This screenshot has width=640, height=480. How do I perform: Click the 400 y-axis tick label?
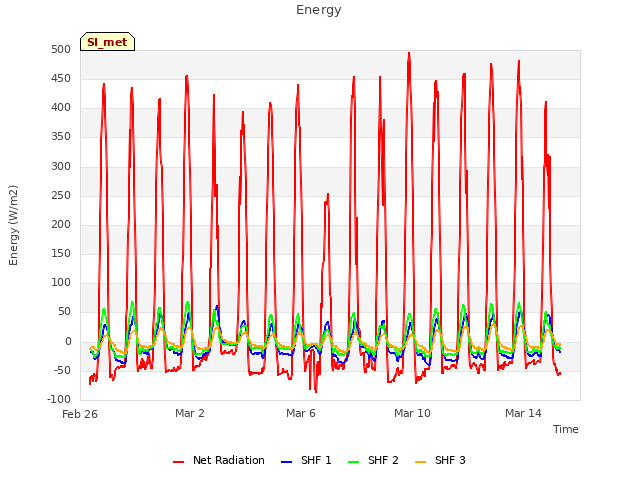coord(61,108)
